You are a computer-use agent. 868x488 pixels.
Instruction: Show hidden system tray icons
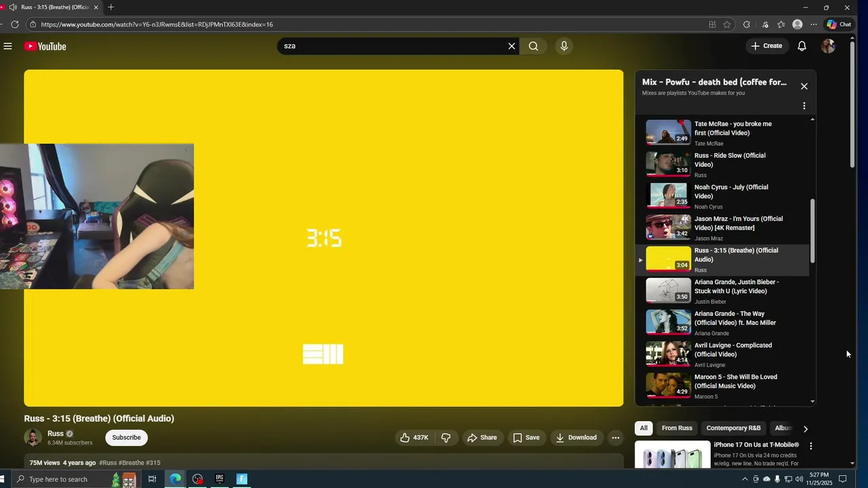(x=745, y=479)
